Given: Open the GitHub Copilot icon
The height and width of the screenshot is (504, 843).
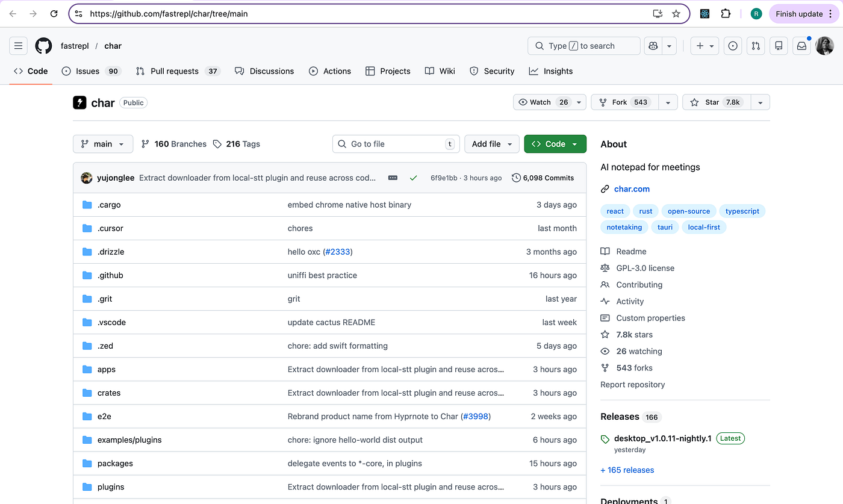Looking at the screenshot, I should tap(653, 46).
